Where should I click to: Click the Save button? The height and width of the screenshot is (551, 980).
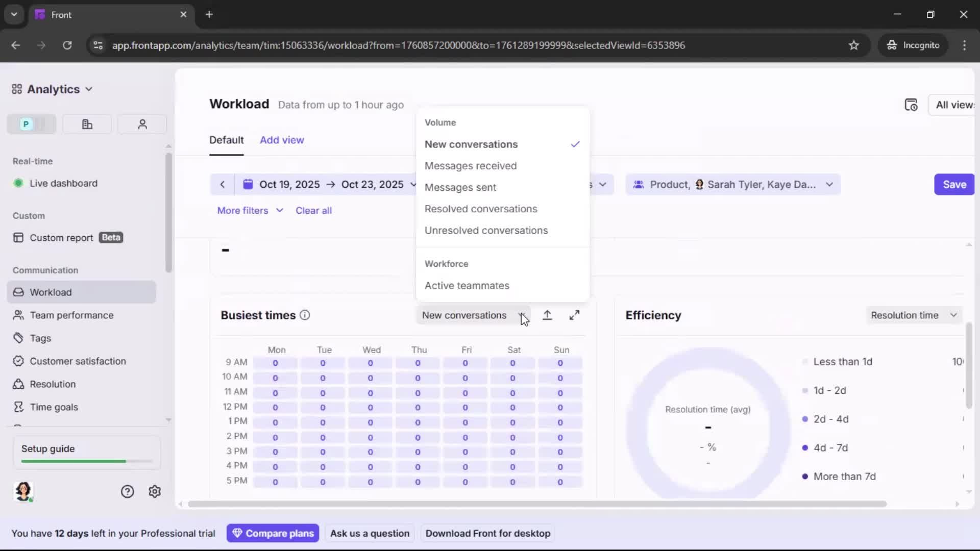pyautogui.click(x=953, y=184)
